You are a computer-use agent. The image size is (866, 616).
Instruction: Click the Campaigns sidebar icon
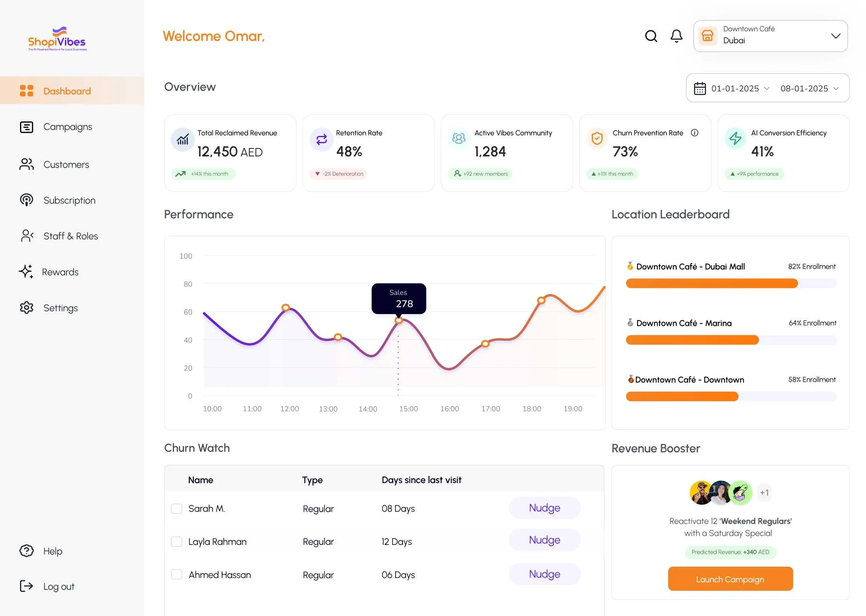pos(26,127)
